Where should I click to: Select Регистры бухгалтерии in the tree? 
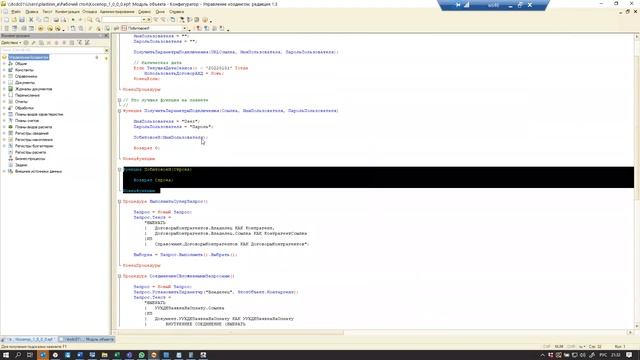(x=34, y=146)
